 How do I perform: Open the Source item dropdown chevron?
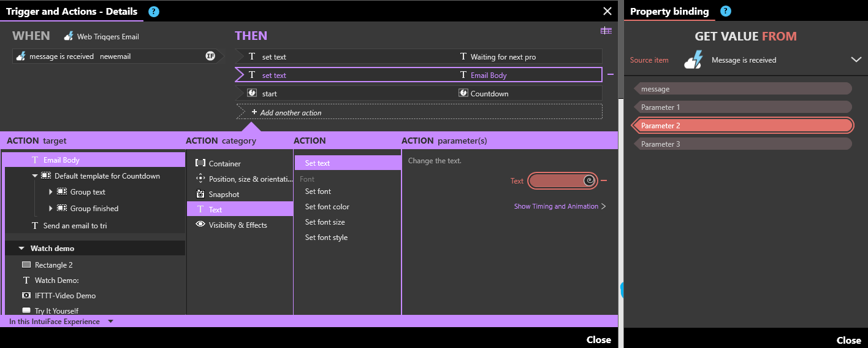[856, 60]
